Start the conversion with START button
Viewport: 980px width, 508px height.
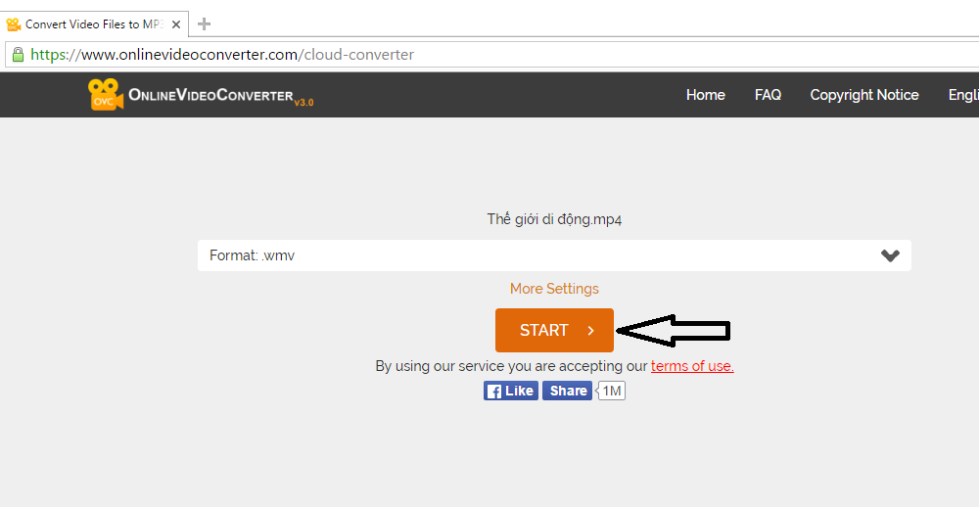coord(554,330)
